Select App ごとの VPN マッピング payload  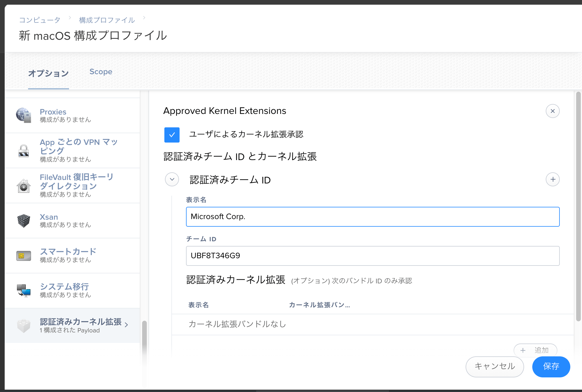click(x=72, y=150)
